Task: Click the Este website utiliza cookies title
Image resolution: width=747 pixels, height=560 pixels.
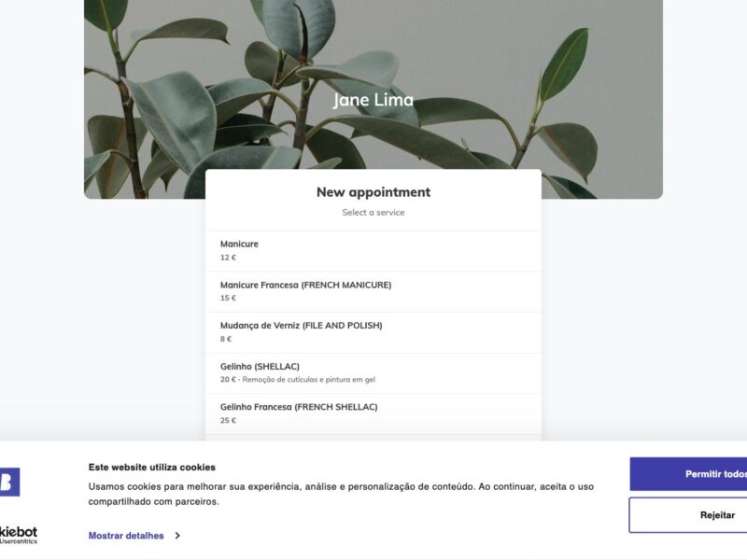Action: [152, 468]
